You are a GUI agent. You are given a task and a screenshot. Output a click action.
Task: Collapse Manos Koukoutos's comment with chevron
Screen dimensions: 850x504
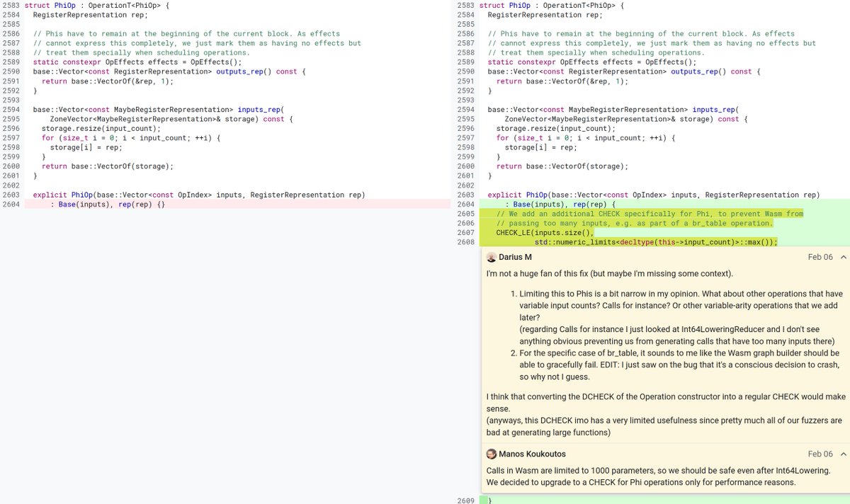click(x=843, y=454)
